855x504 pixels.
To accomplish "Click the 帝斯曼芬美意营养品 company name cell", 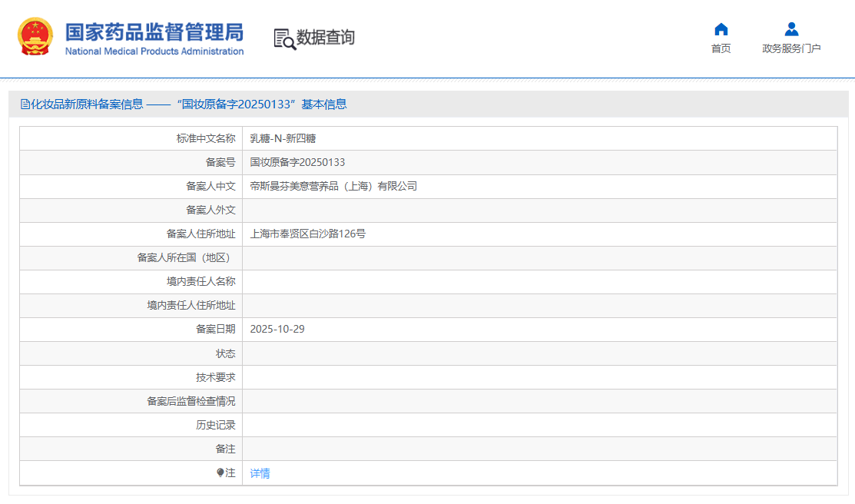I will [333, 187].
